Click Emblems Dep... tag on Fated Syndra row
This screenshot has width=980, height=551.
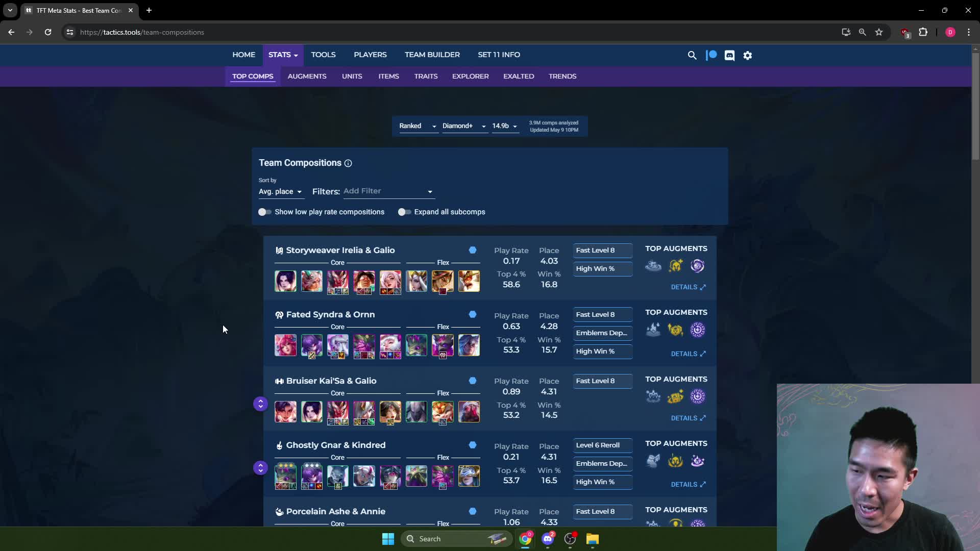pos(602,333)
